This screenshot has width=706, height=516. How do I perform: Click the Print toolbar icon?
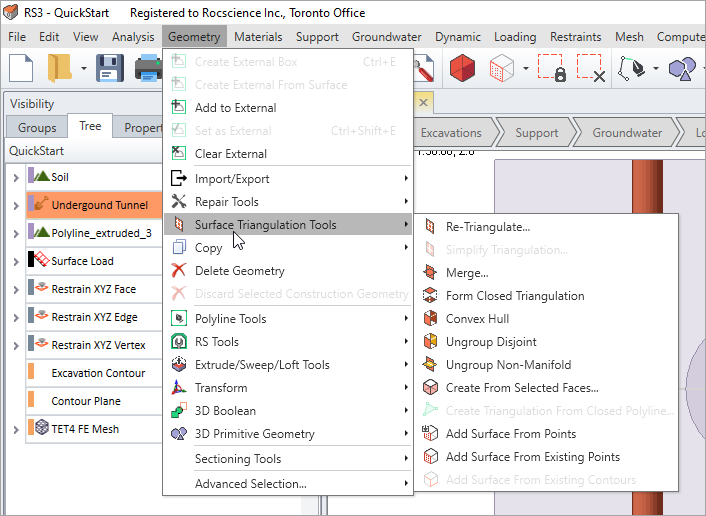coord(148,68)
